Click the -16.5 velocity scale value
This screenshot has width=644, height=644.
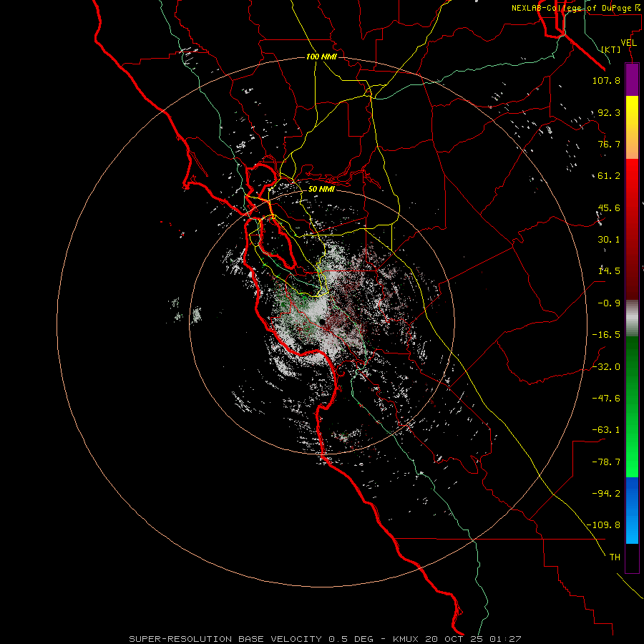pyautogui.click(x=606, y=335)
